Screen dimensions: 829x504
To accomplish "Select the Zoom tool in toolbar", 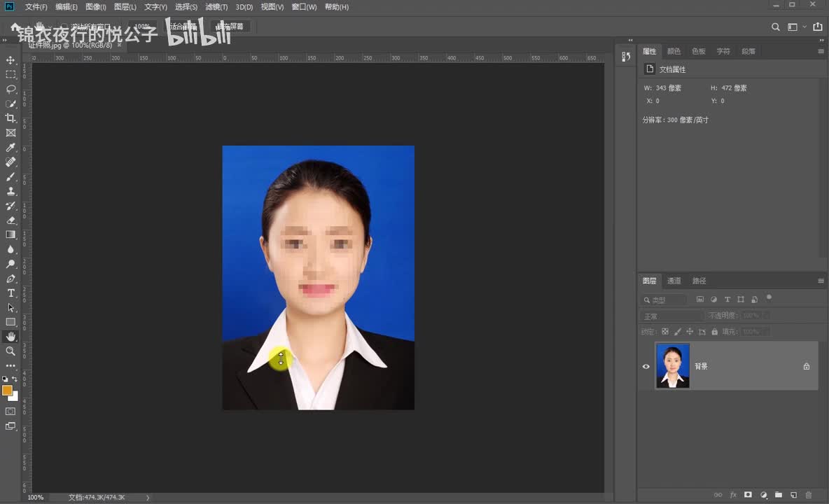I will (x=11, y=351).
